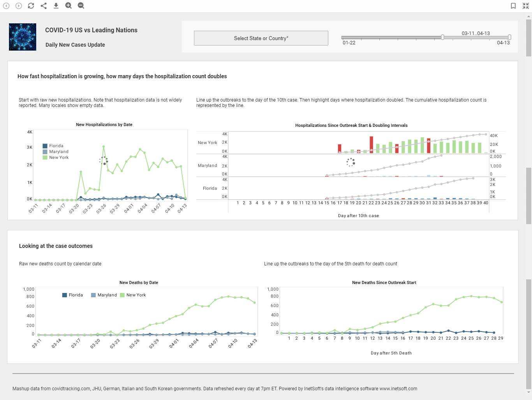Image resolution: width=532 pixels, height=400 pixels.
Task: Navigate forward with the next arrow
Action: (18, 5)
